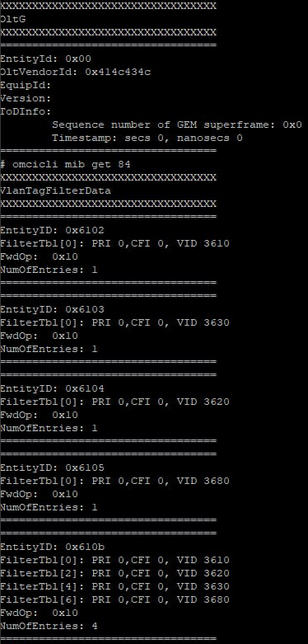This screenshot has width=308, height=644.
Task: Click the EntityId: 0x00 line
Action: click(x=45, y=59)
